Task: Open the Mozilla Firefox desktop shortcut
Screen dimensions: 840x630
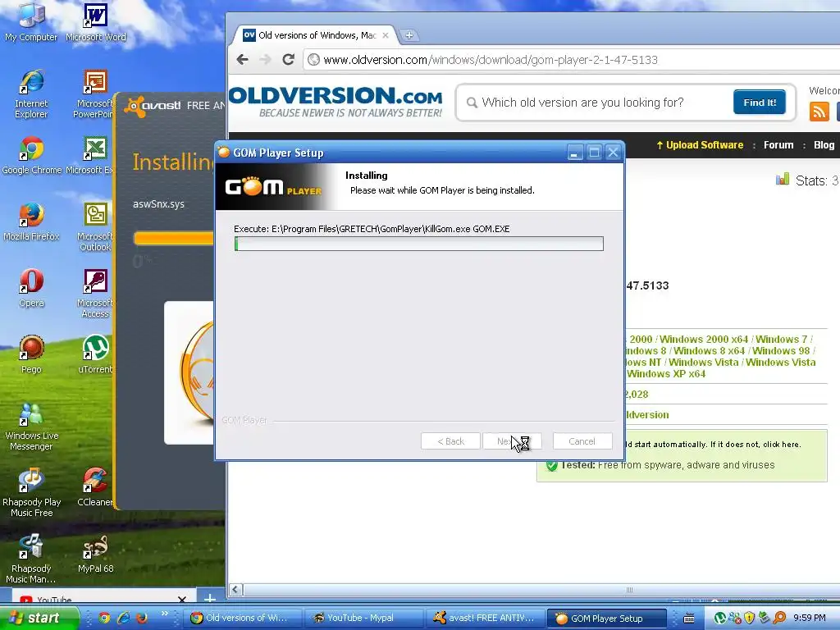Action: pos(31,221)
